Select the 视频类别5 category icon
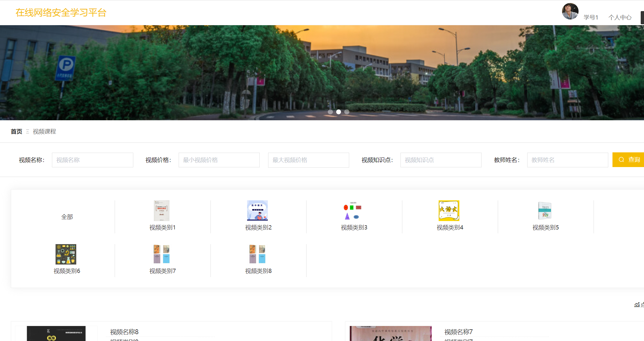The image size is (644, 341). (x=545, y=211)
